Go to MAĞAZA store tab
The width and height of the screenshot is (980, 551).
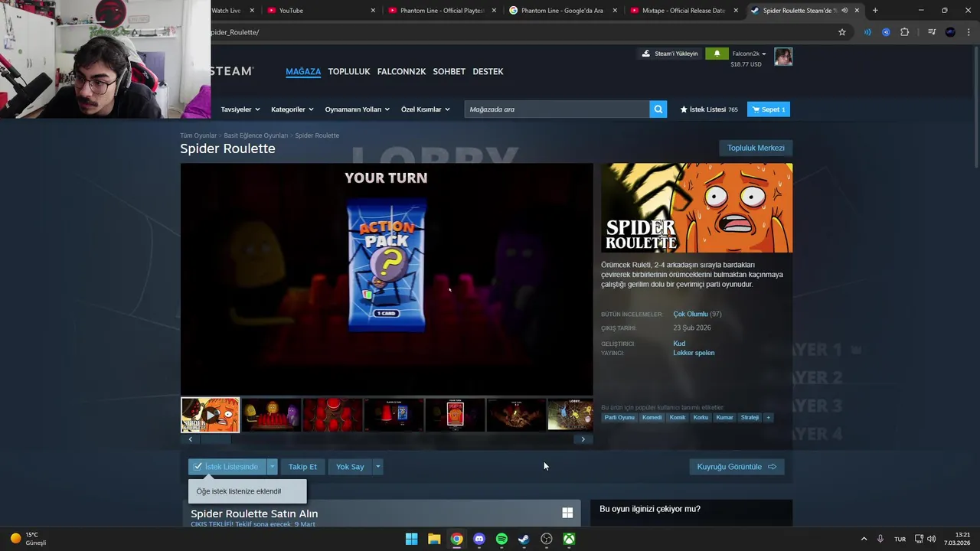[x=303, y=71]
